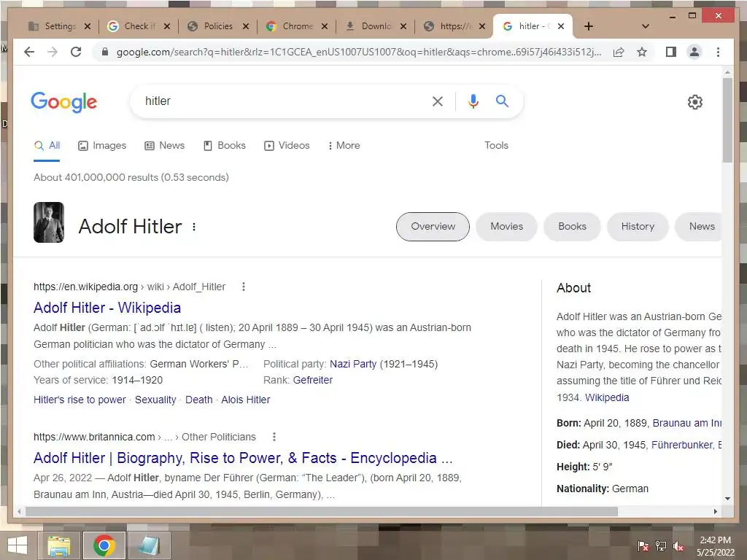Viewport: 747px width, 560px height.
Task: Select the Books chip in knowledge panel
Action: [x=572, y=227]
